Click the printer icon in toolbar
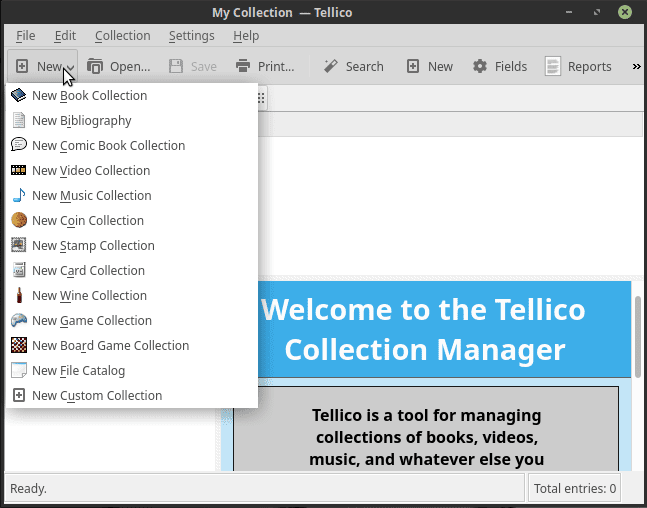Screen dimensions: 647x508 (243, 66)
